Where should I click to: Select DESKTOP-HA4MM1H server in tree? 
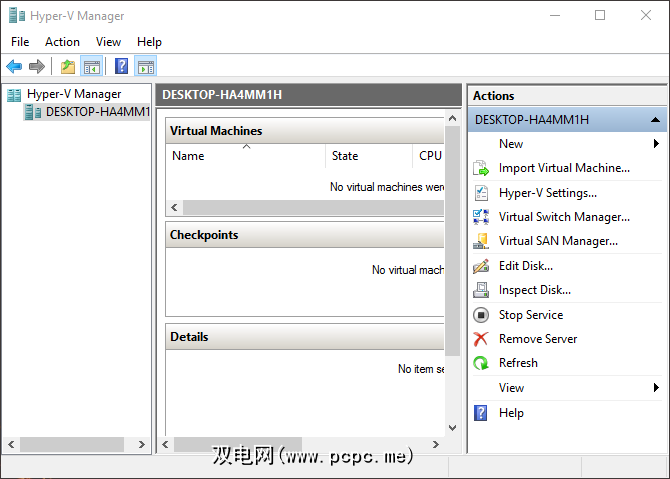pyautogui.click(x=96, y=112)
